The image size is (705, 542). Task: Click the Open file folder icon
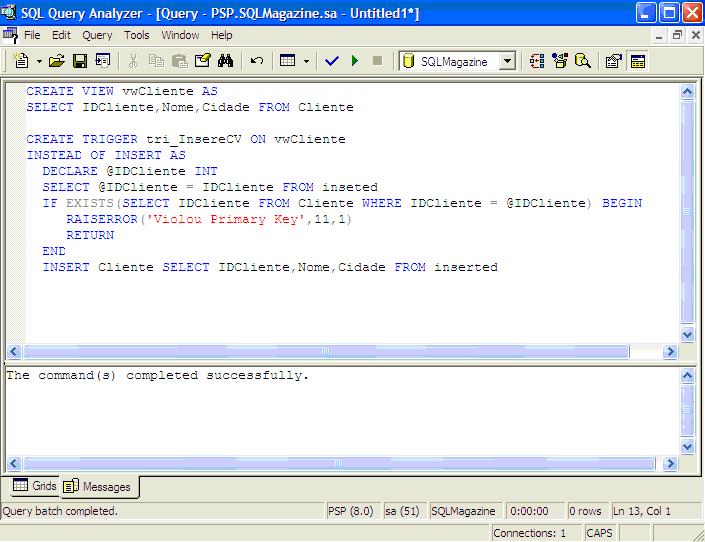[57, 61]
